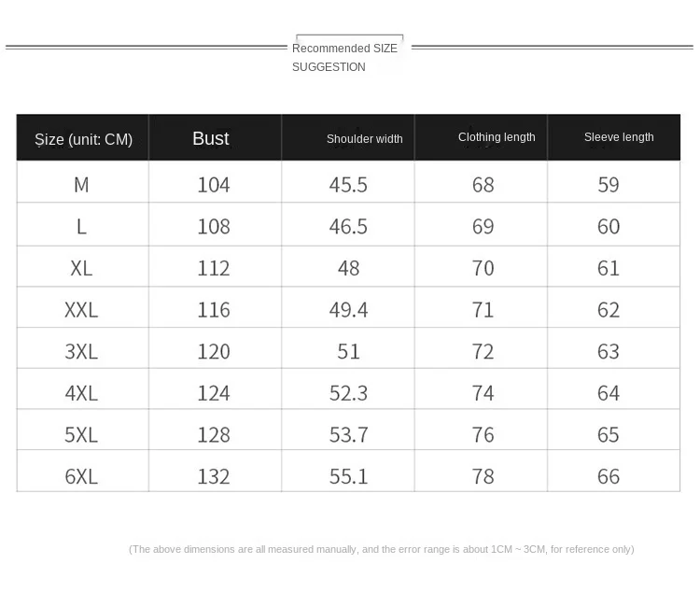Select the Shoulder width column header
The width and height of the screenshot is (700, 592).
click(364, 139)
